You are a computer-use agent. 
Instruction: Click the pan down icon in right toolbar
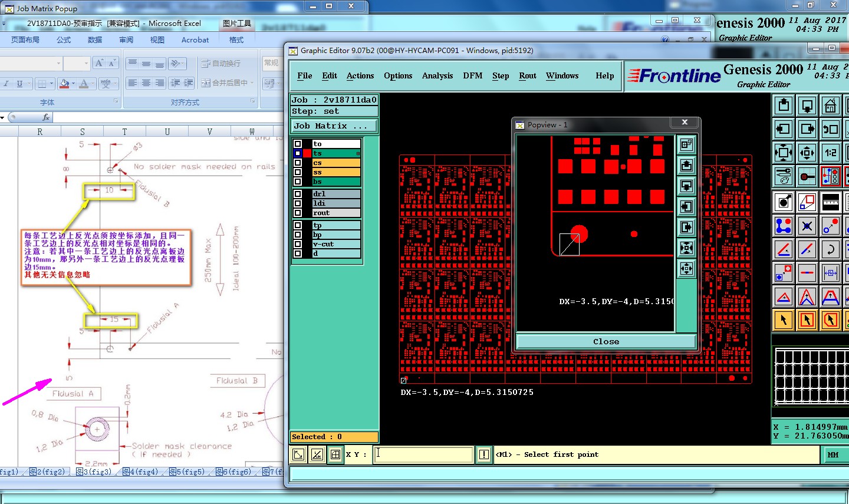pyautogui.click(x=807, y=106)
